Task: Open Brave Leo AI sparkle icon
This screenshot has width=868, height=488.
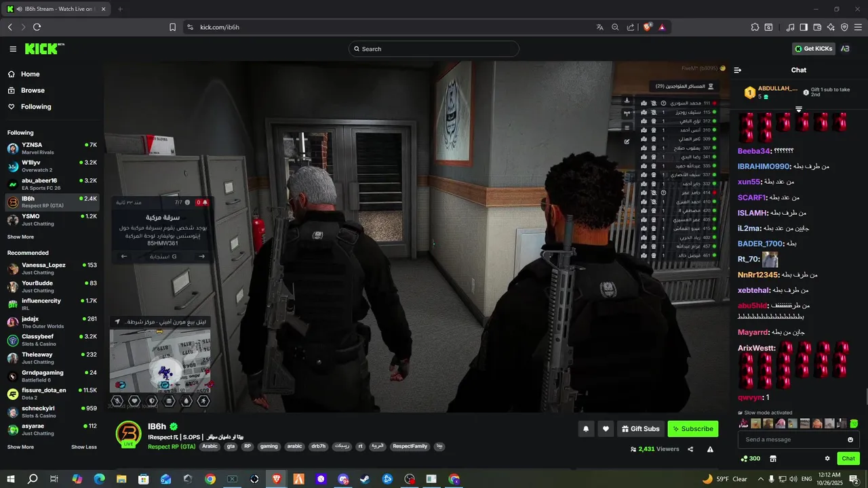Action: (831, 27)
